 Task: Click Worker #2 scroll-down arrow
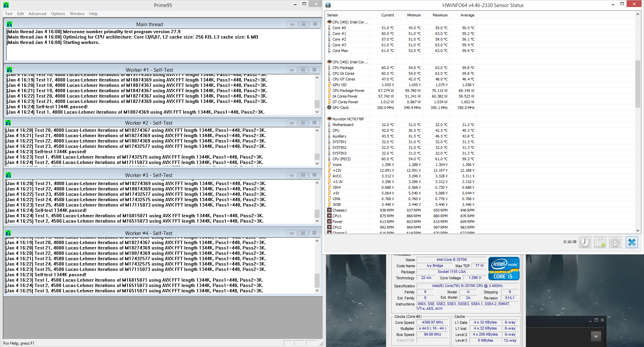(x=317, y=163)
